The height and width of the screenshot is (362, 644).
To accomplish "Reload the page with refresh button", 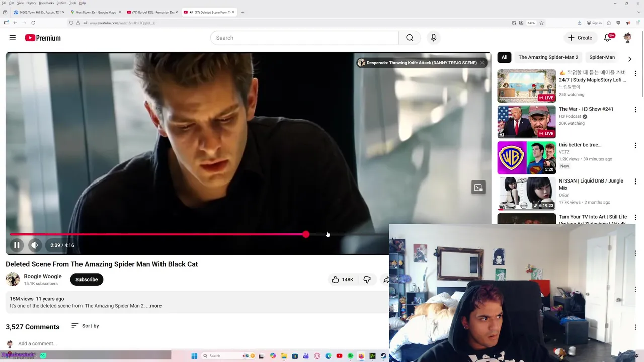I will pos(33,23).
